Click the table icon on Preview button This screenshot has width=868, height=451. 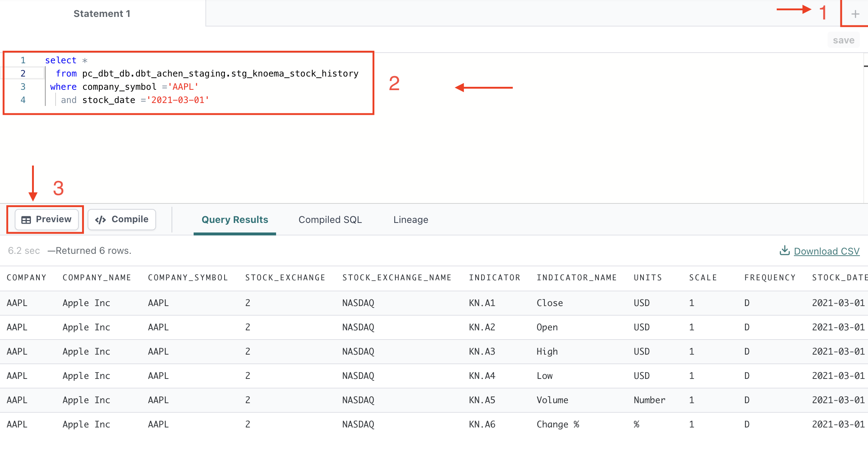[x=26, y=220]
